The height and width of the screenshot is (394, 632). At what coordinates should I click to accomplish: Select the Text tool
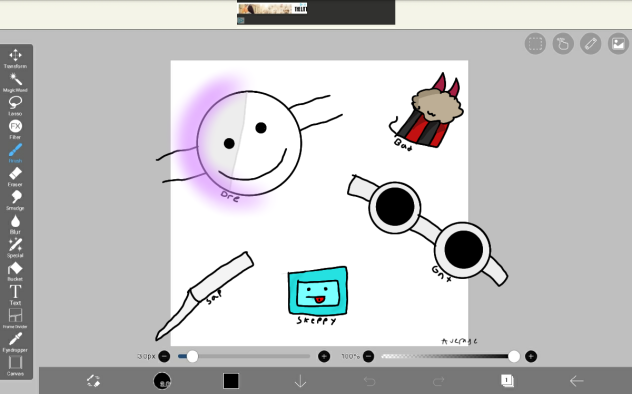coord(15,295)
